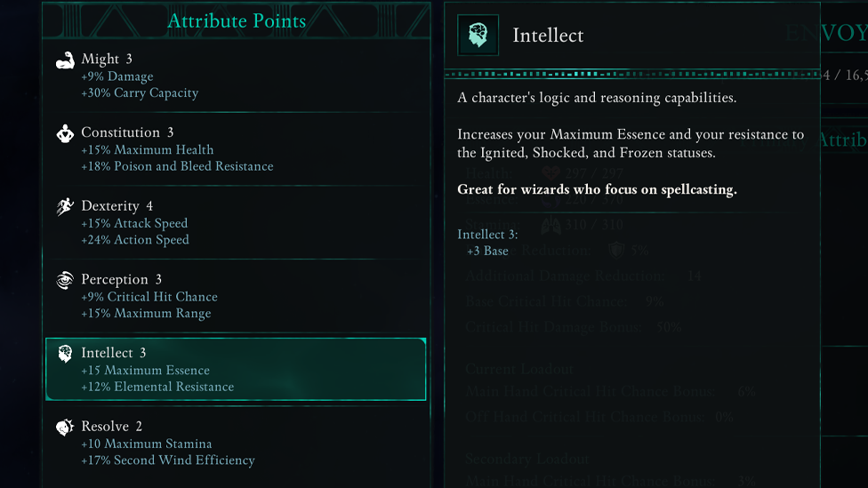Pick the Perception 3 attribute label
The image size is (868, 488).
pyautogui.click(x=121, y=279)
